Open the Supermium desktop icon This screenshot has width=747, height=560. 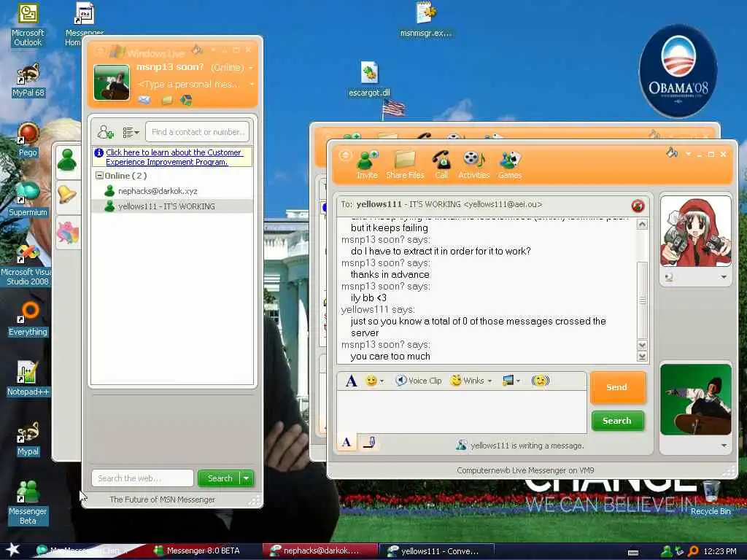[28, 200]
